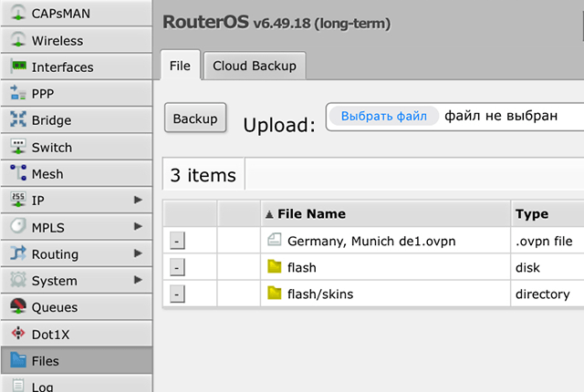This screenshot has width=584, height=392.
Task: Click the Routing arrows icon
Action: (18, 253)
